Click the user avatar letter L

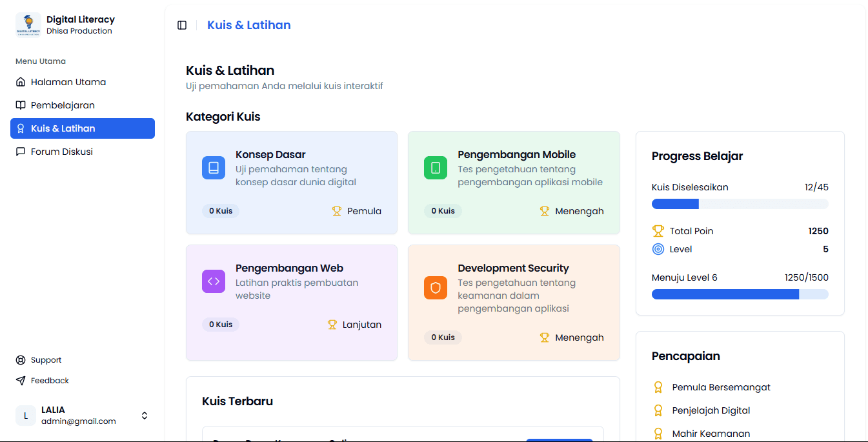point(26,416)
